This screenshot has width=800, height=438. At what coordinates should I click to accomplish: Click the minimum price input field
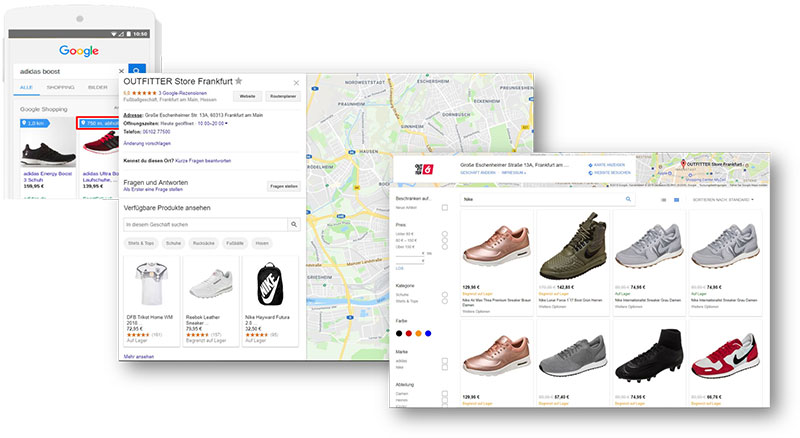pos(410,253)
